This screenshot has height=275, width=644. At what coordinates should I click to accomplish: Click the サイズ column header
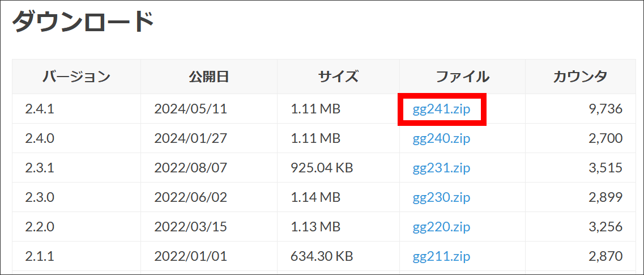click(338, 77)
